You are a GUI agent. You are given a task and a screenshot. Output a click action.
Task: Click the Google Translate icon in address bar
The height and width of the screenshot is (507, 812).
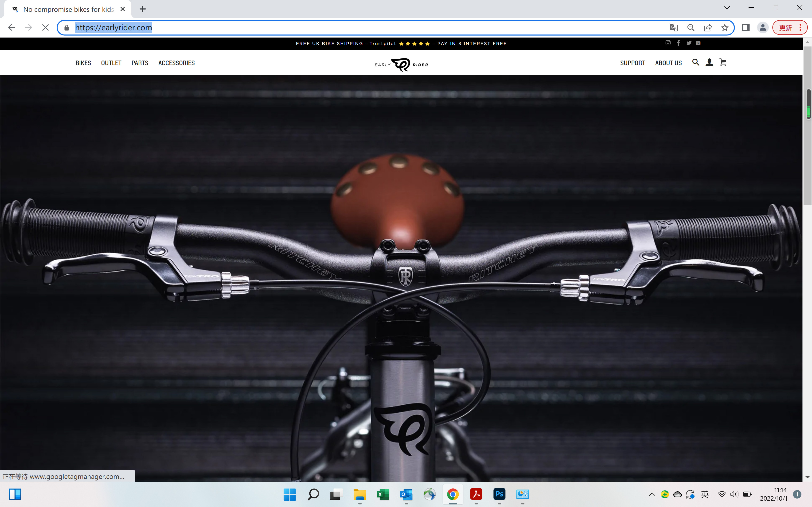673,27
